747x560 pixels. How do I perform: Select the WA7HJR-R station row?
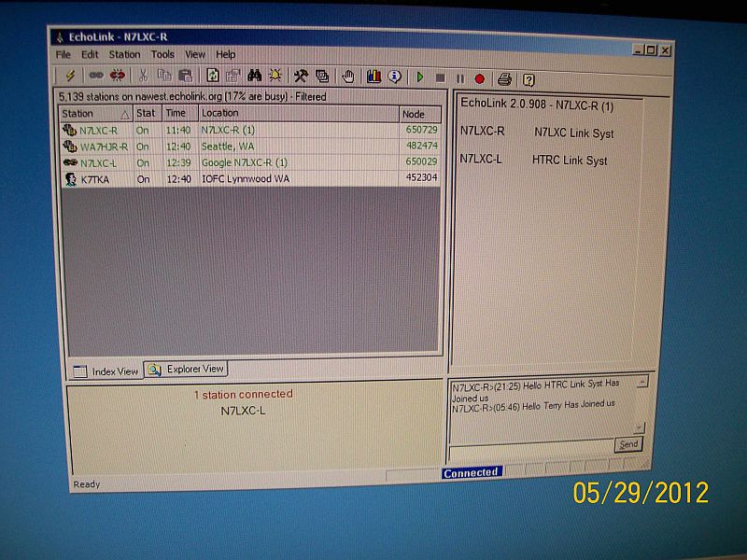[x=104, y=147]
